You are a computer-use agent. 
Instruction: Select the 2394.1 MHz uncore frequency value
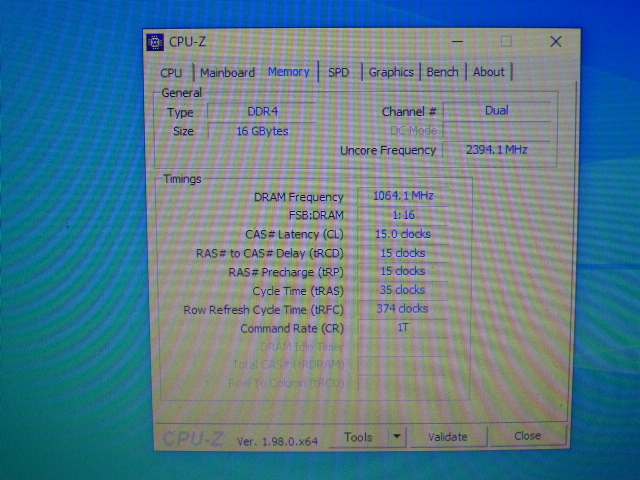point(497,150)
